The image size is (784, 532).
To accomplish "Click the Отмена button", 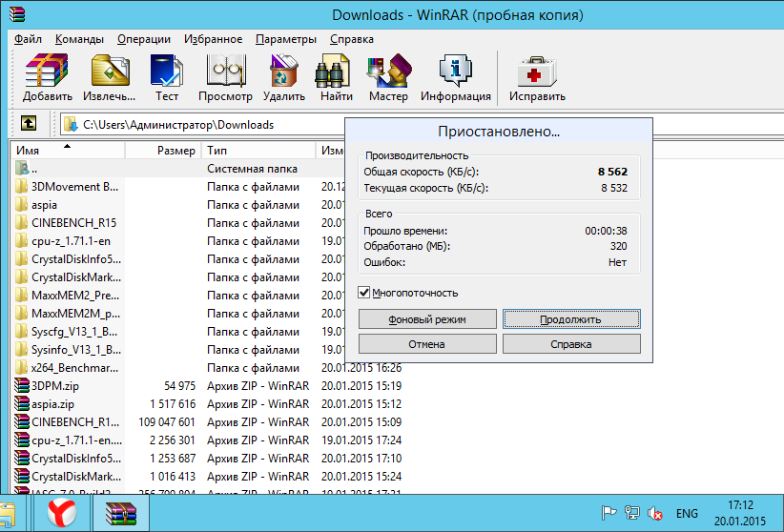I will pyautogui.click(x=427, y=344).
